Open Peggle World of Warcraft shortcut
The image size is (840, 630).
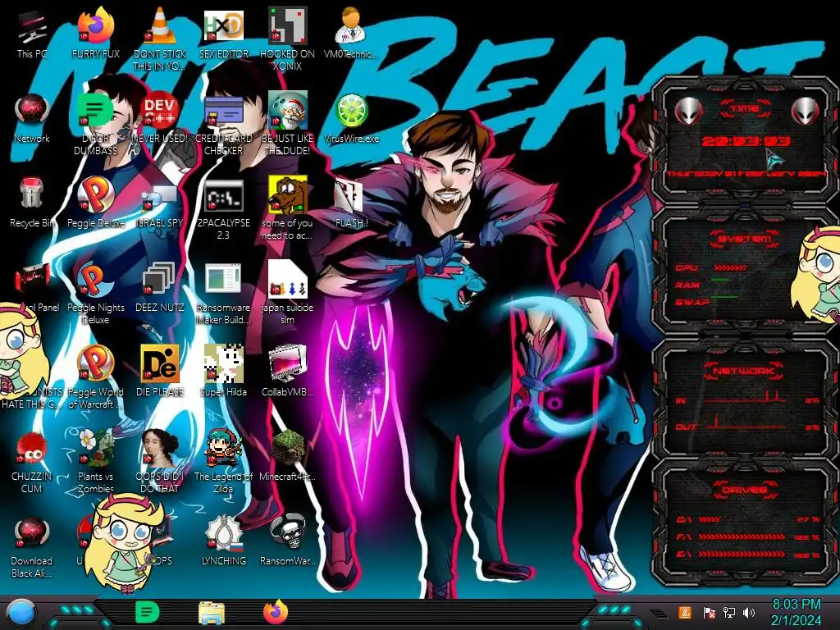96,377
